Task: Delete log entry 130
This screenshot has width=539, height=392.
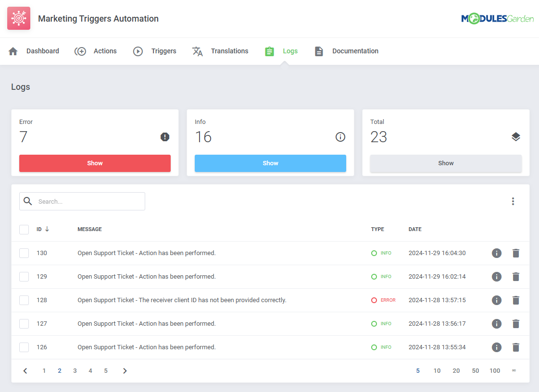Action: pos(515,253)
